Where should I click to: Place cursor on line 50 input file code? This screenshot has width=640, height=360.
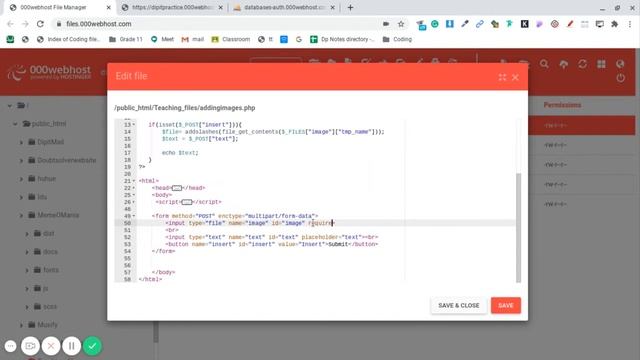250,223
